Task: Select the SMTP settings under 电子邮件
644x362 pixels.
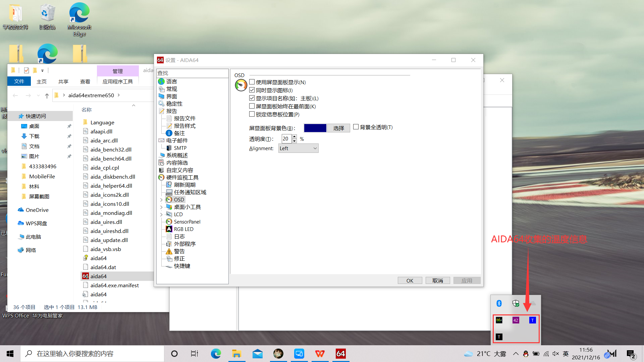Action: tap(179, 148)
